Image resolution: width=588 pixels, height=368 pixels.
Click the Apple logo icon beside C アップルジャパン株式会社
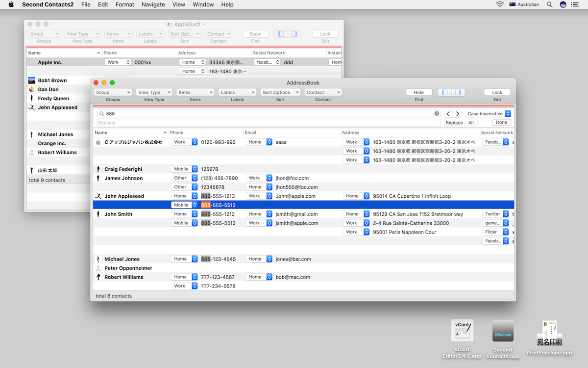(98, 142)
